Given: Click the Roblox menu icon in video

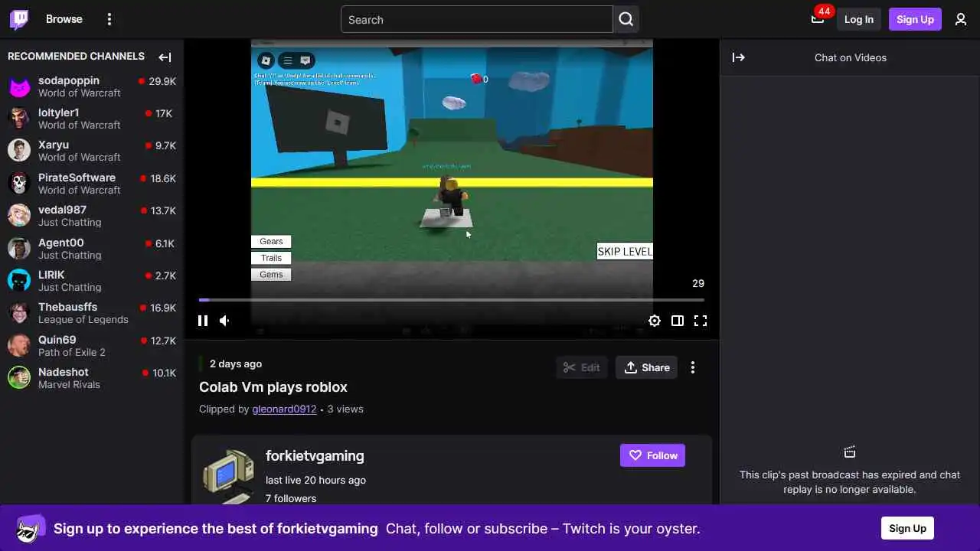Looking at the screenshot, I should click(266, 60).
